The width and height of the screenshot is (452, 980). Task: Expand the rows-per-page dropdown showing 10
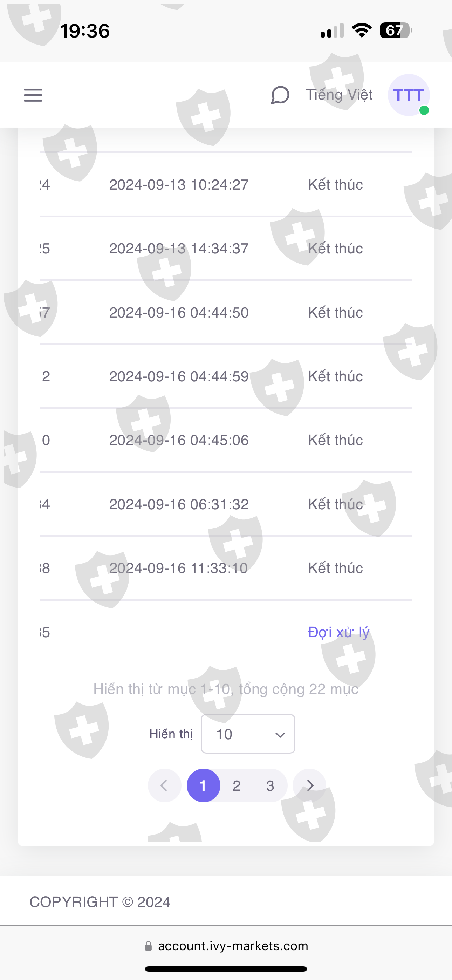pyautogui.click(x=248, y=734)
